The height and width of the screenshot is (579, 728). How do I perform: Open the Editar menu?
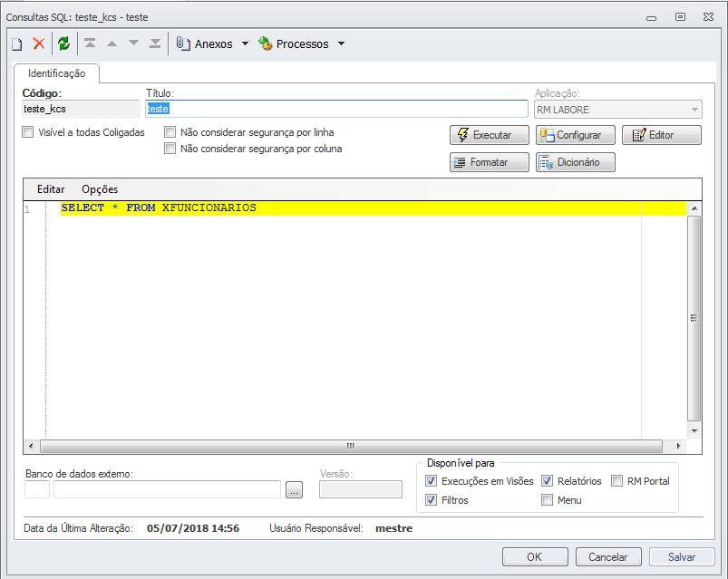51,189
